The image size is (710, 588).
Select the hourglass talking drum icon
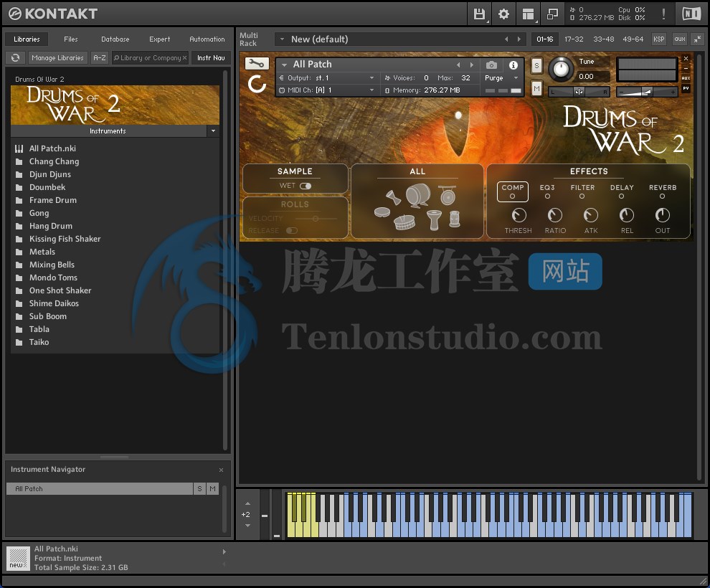[x=394, y=197]
